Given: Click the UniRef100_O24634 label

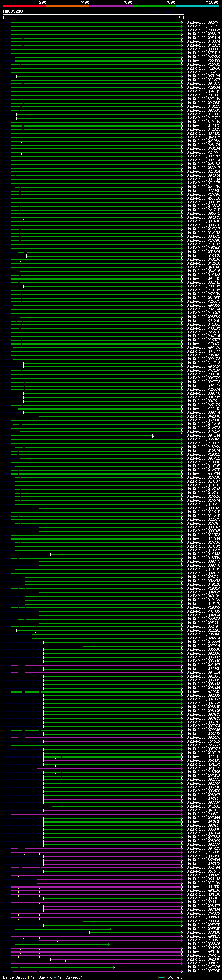Looking at the screenshot, I should coord(203,539).
